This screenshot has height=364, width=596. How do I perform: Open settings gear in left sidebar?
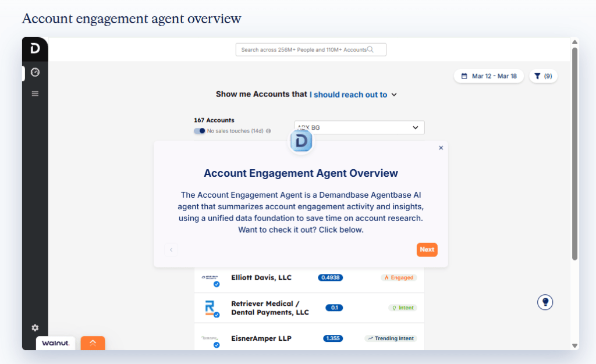35,328
